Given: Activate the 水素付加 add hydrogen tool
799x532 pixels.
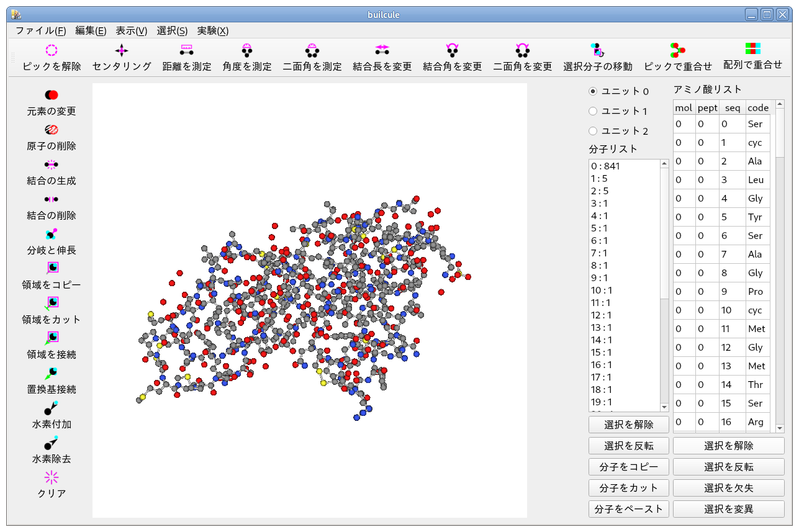Looking at the screenshot, I should [x=52, y=415].
